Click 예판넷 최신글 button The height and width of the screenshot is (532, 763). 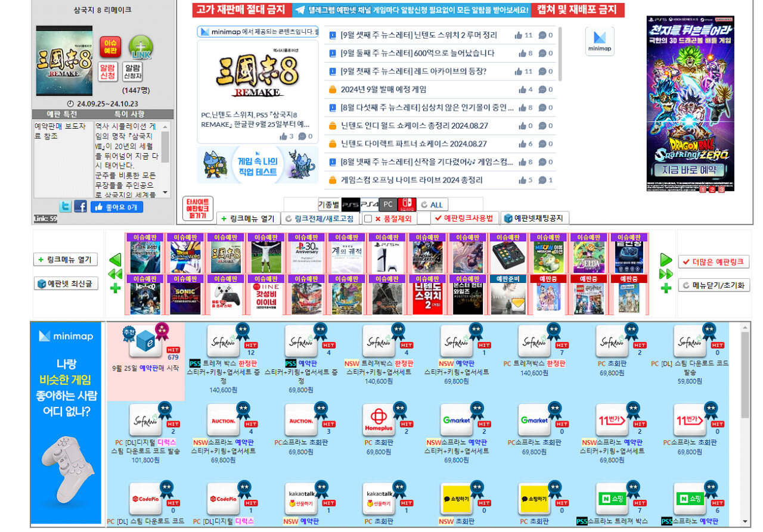pyautogui.click(x=65, y=284)
